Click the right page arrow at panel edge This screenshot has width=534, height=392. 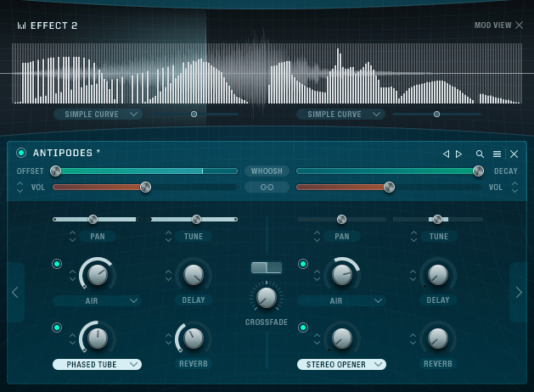(519, 293)
